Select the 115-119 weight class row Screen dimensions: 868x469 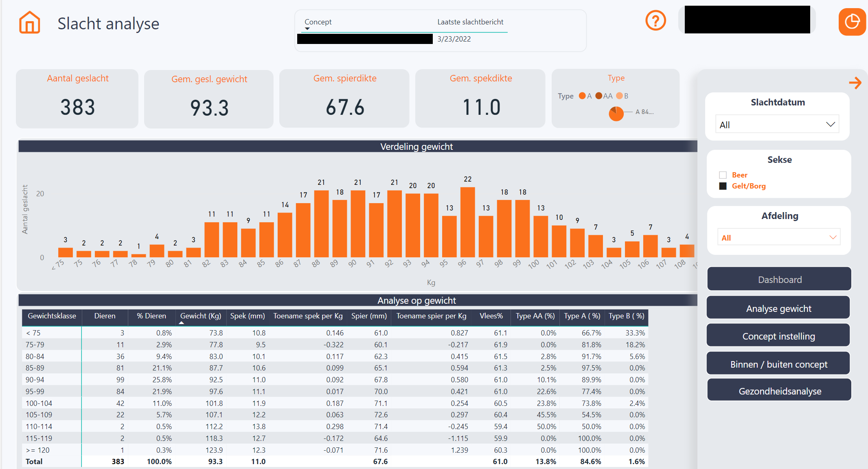click(335, 438)
